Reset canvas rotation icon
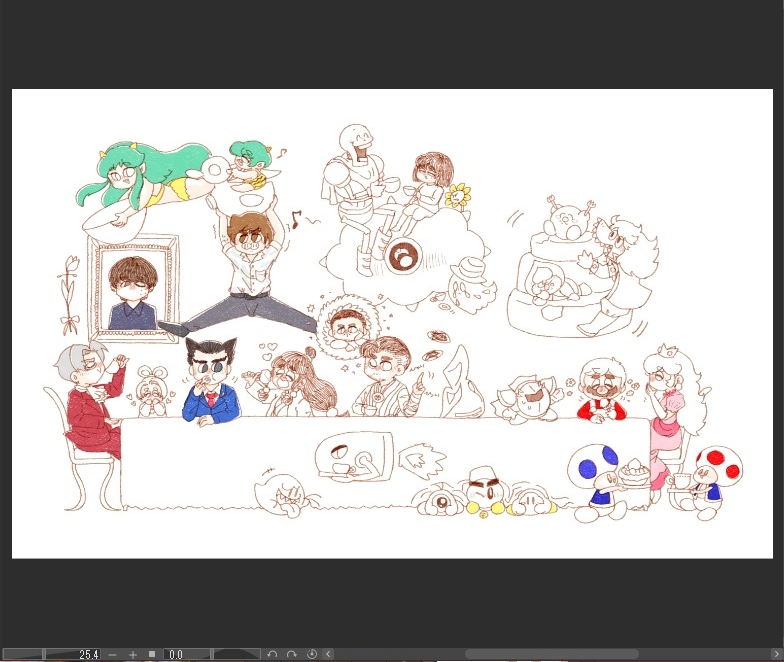 click(312, 654)
